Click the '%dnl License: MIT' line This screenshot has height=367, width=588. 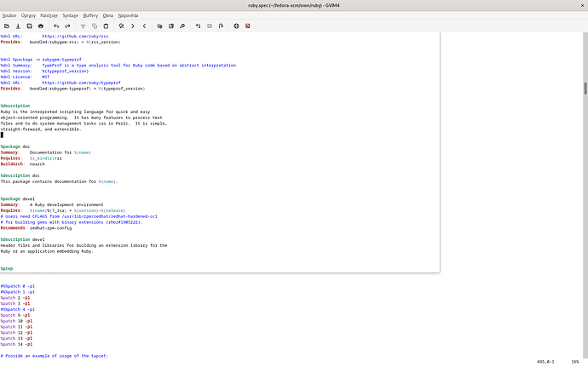click(x=25, y=77)
